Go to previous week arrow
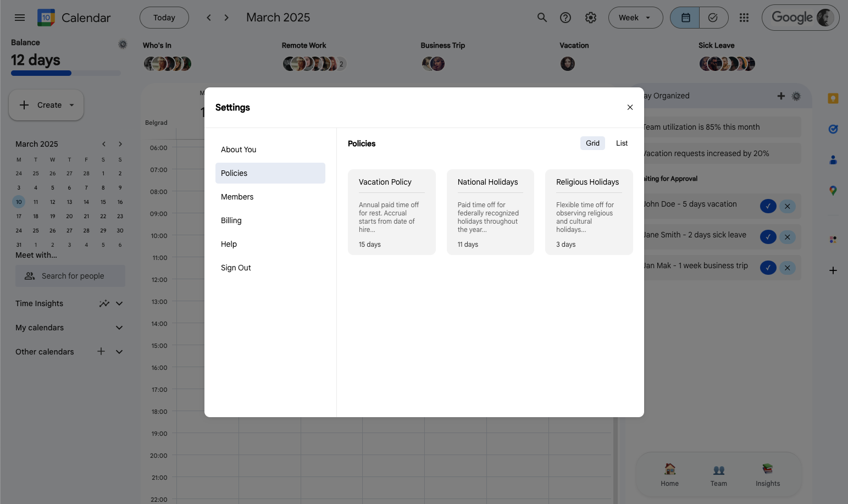 click(209, 18)
